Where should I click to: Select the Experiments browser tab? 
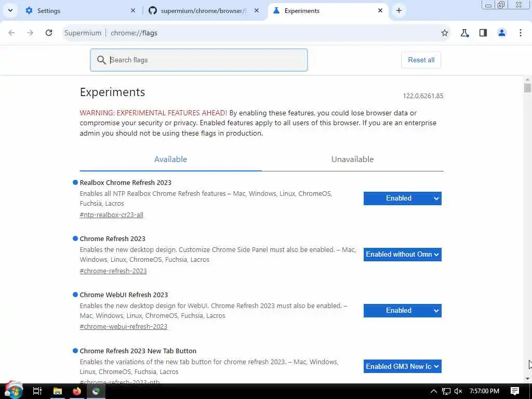coord(327,10)
